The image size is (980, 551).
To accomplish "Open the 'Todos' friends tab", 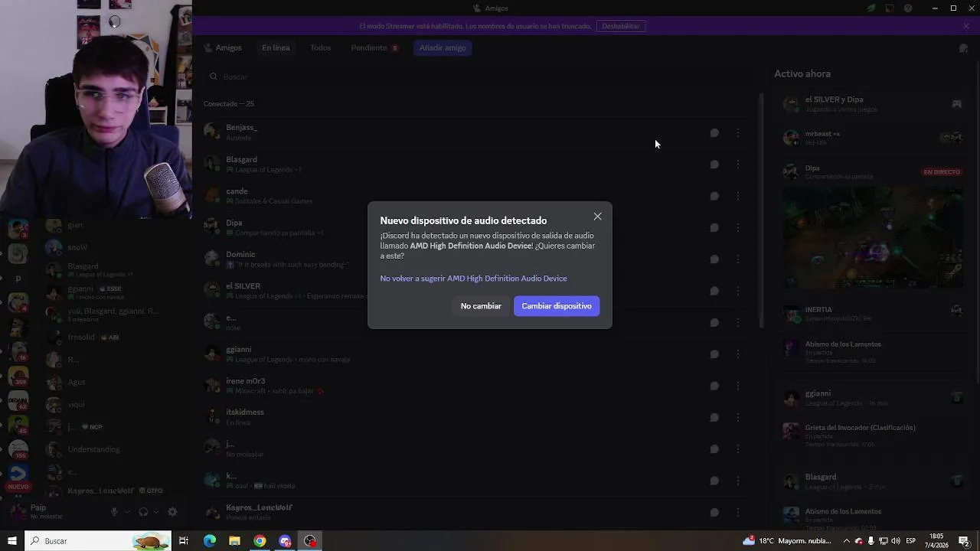I will tap(320, 47).
